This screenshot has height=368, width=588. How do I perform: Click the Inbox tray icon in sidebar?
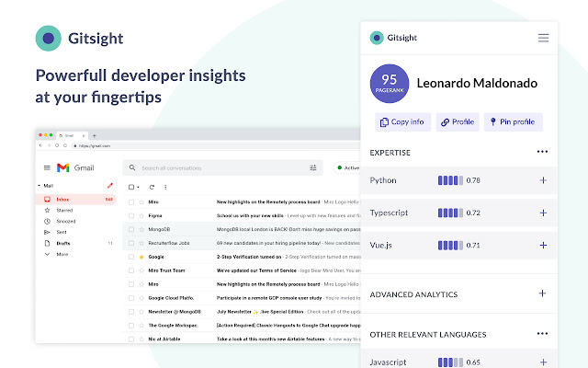(47, 200)
